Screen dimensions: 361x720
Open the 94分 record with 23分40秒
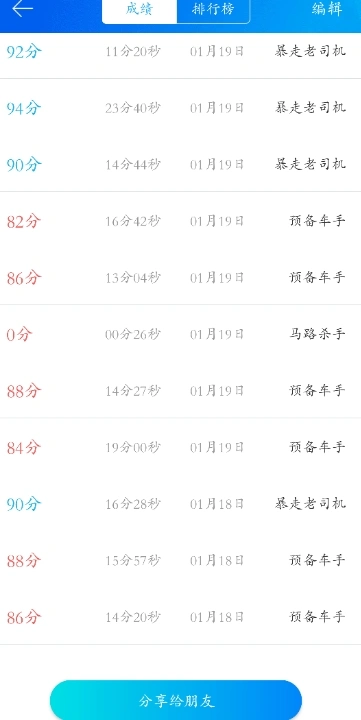pyautogui.click(x=180, y=108)
